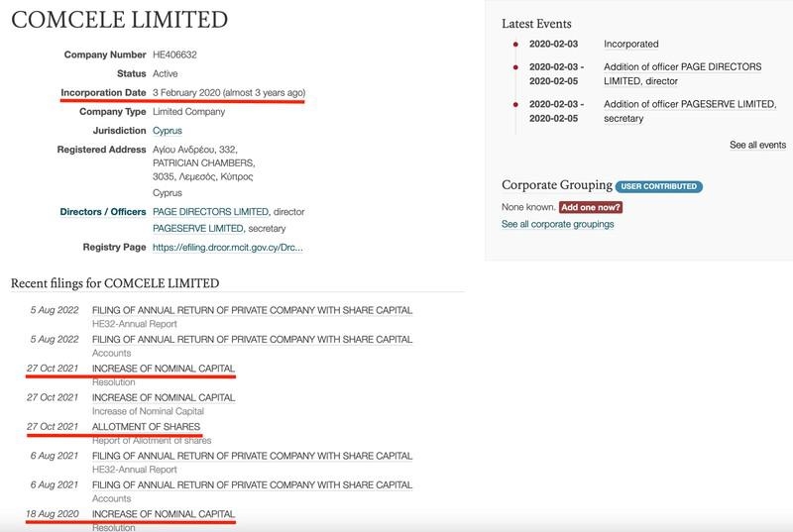Open PAGESERVE LIMITED secretary link
The width and height of the screenshot is (793, 532).
[198, 229]
